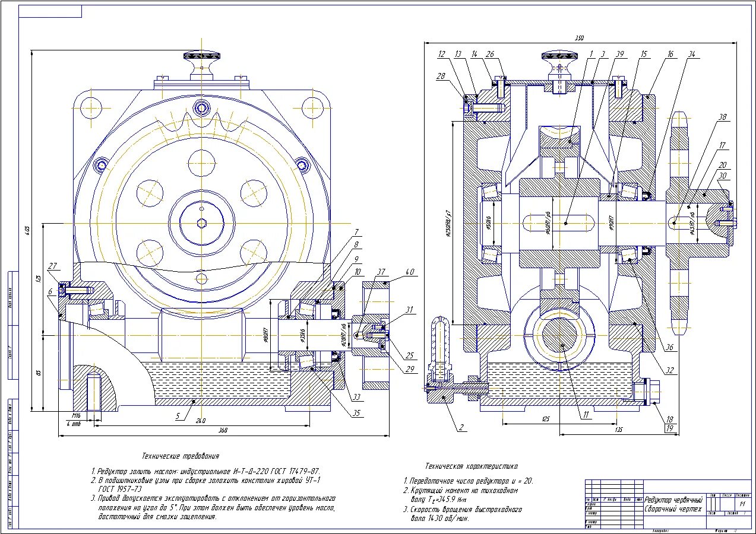The width and height of the screenshot is (756, 534).
Task: Click part callout number '31'
Action: (408, 309)
